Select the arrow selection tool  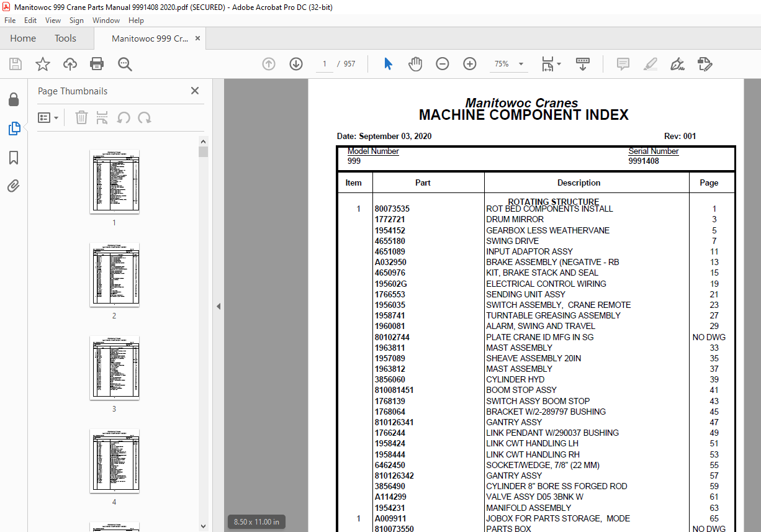(x=389, y=64)
